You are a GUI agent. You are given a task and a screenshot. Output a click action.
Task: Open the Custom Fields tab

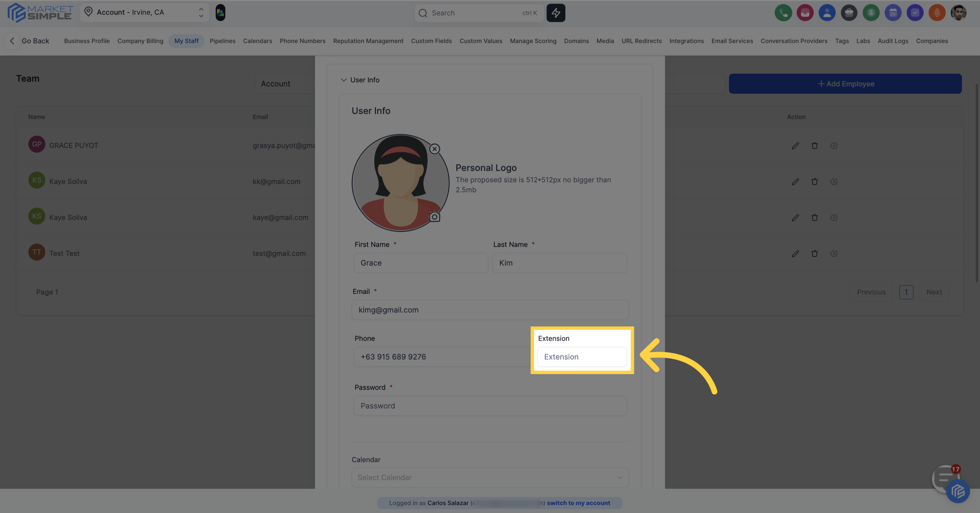point(431,41)
